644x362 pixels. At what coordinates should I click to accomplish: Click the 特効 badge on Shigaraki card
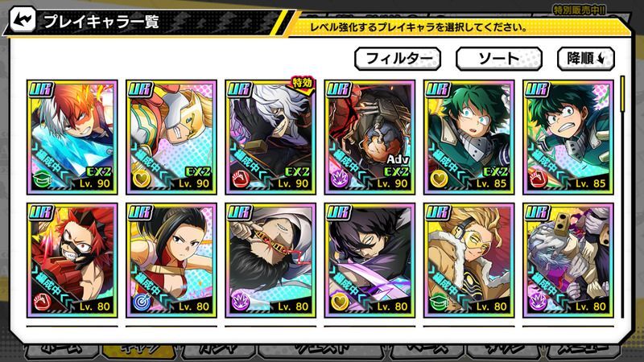coord(302,84)
